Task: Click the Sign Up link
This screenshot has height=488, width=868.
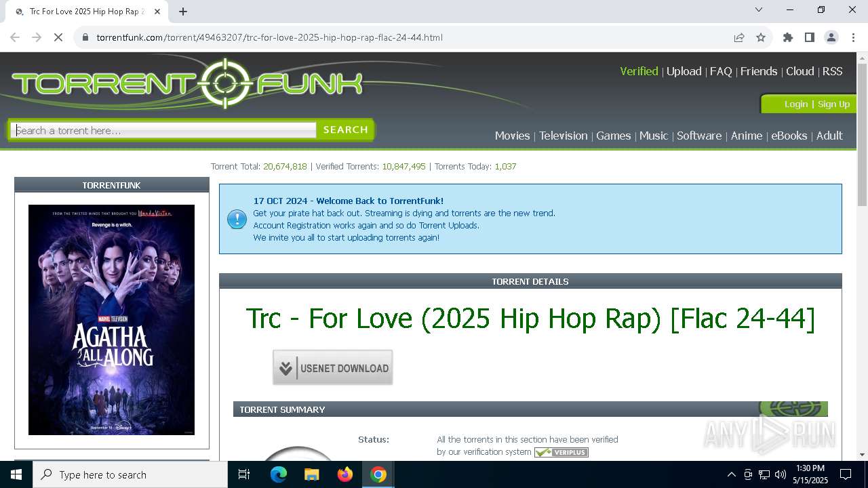Action: click(833, 104)
